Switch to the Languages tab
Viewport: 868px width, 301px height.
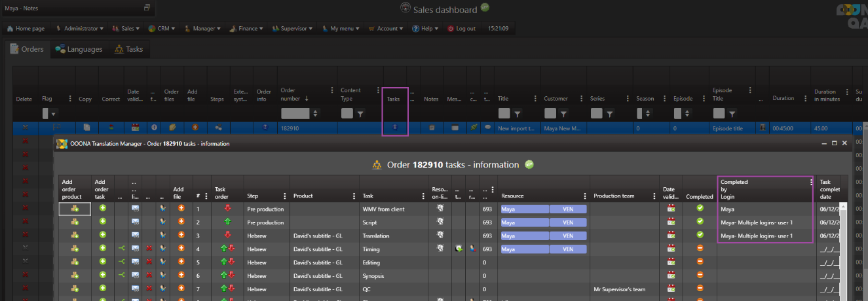click(79, 49)
